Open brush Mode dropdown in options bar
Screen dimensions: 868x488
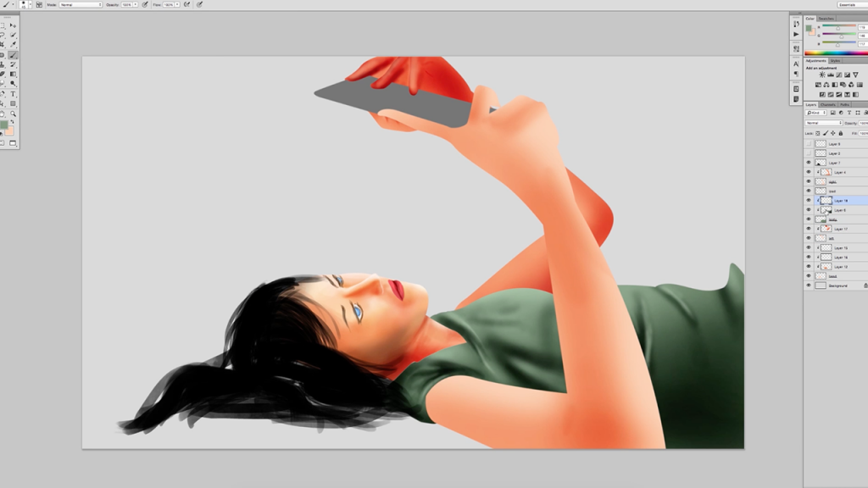coord(81,4)
